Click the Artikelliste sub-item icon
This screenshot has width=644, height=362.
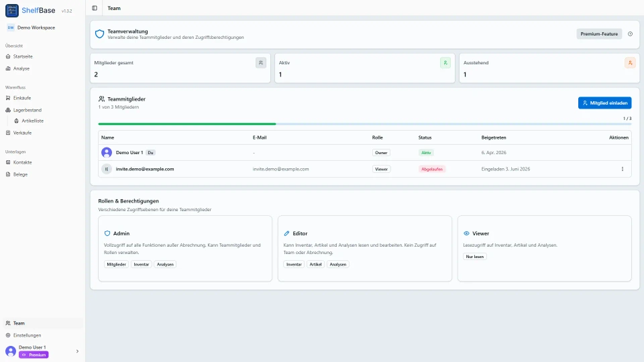pos(16,121)
